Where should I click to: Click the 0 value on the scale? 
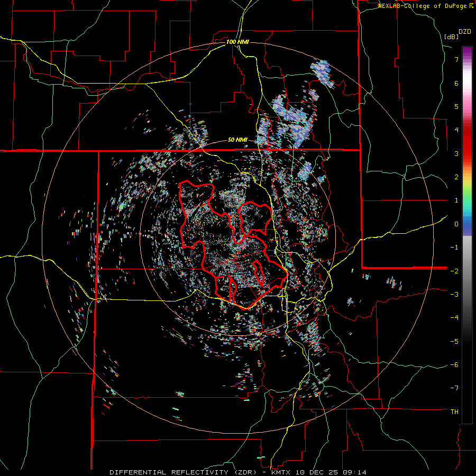point(456,224)
